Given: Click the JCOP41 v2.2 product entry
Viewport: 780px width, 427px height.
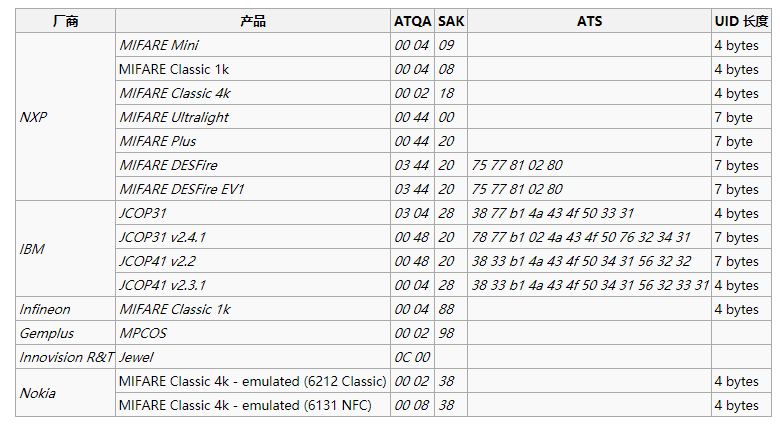Looking at the screenshot, I should 156,261.
